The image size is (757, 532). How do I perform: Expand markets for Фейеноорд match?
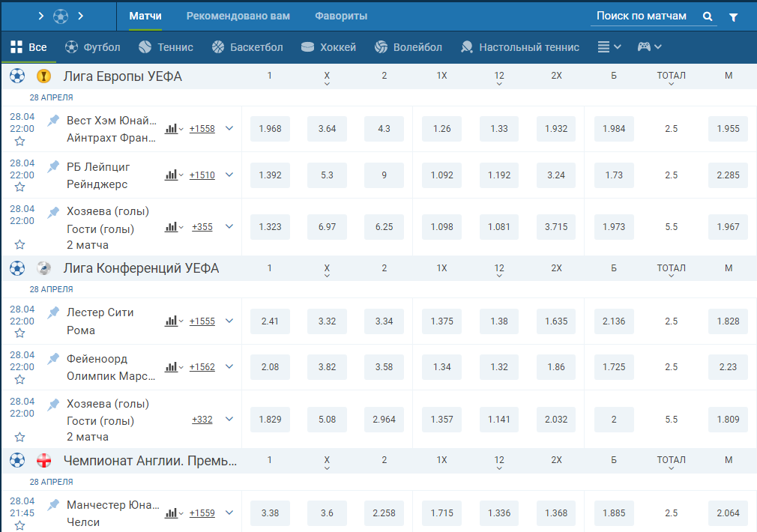(x=229, y=367)
